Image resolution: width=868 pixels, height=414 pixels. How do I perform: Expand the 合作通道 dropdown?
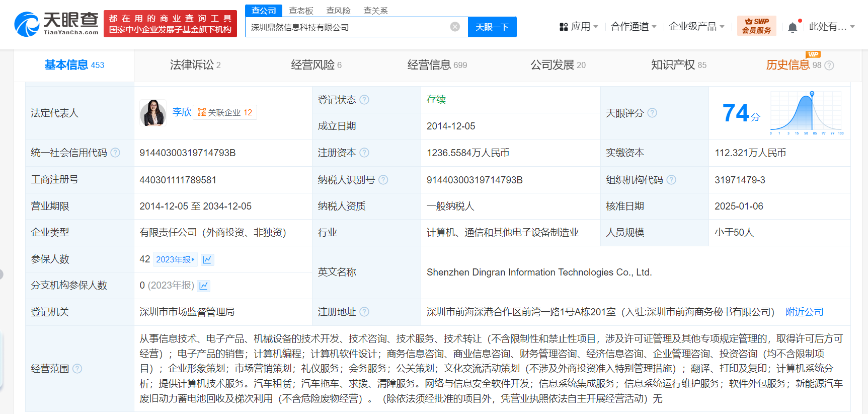point(633,27)
